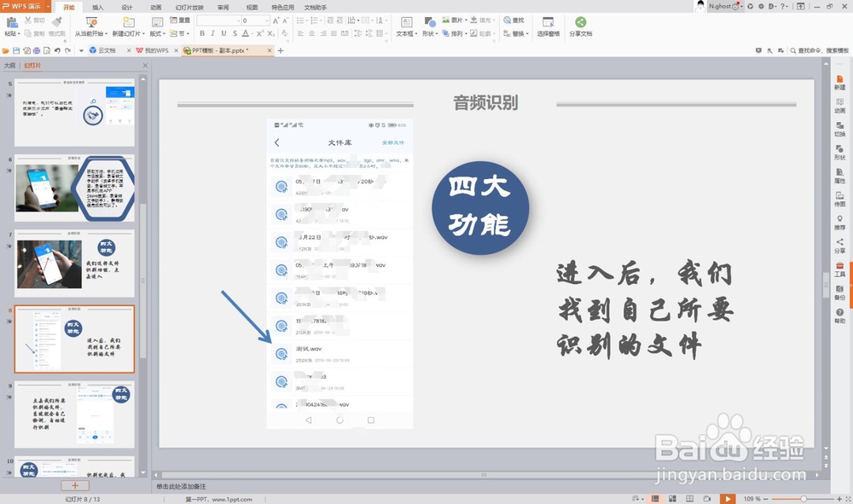Click the Reset (重置) button
This screenshot has width=853, height=504.
click(180, 20)
